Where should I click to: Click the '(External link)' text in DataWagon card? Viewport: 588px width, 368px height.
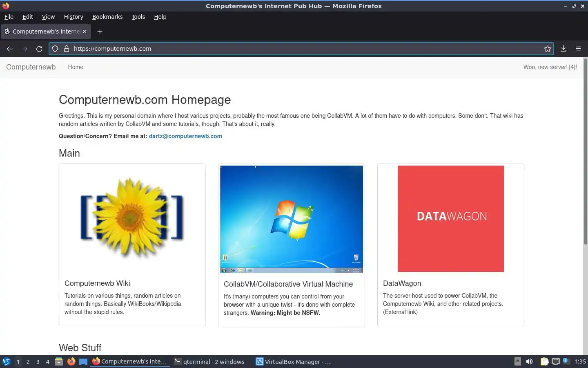pos(400,312)
